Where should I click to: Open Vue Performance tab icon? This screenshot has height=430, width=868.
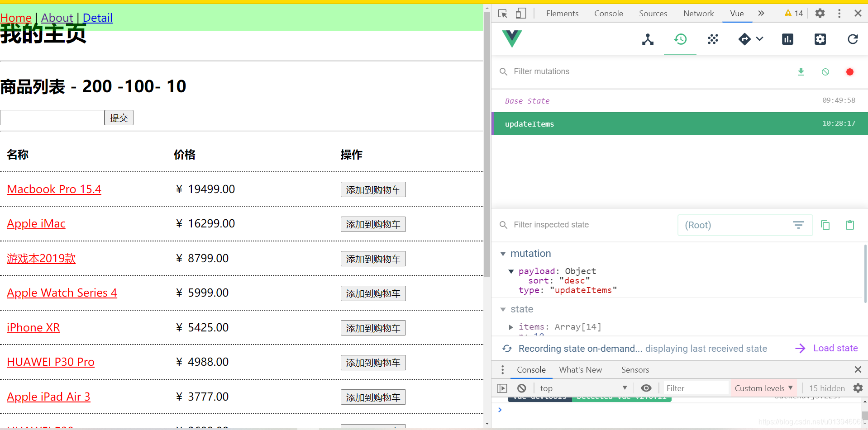[787, 39]
